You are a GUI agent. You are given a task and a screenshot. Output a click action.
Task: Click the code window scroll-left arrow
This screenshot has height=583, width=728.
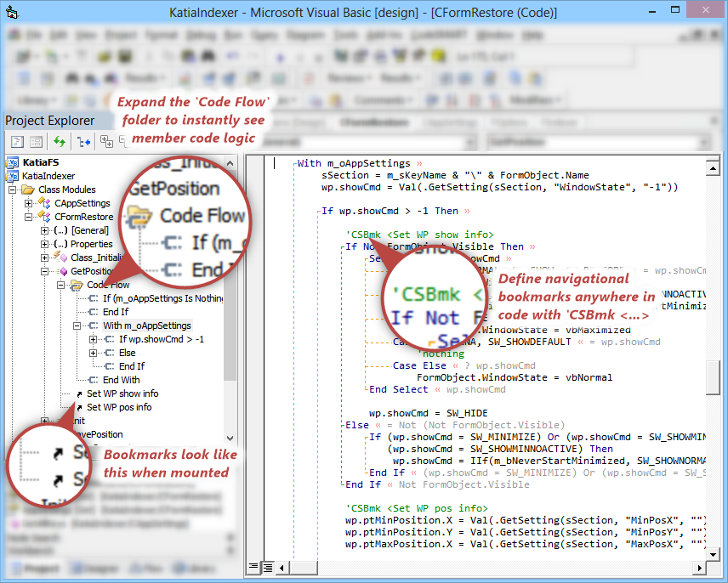[x=282, y=567]
